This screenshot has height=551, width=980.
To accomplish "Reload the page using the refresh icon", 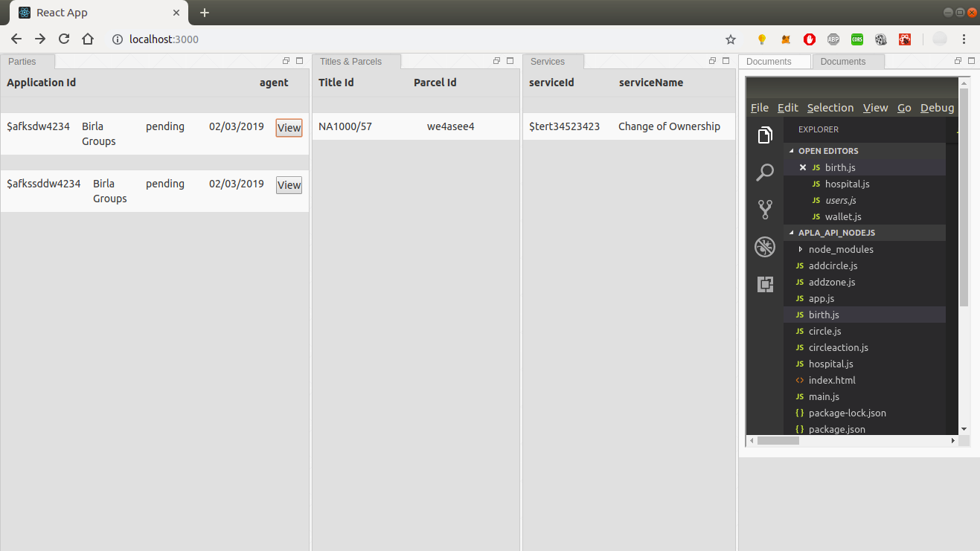I will pyautogui.click(x=63, y=38).
